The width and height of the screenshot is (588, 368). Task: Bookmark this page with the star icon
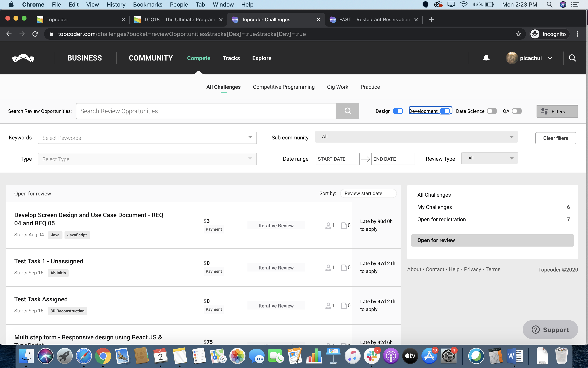coord(519,34)
